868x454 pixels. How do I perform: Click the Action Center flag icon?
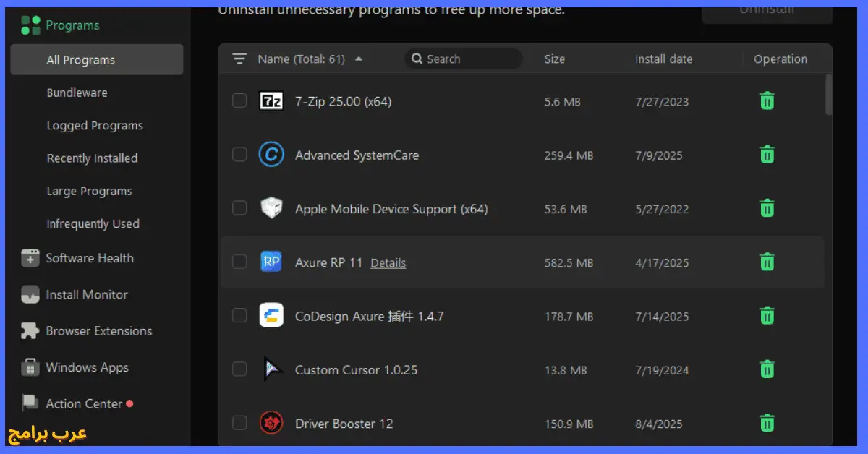tap(30, 403)
